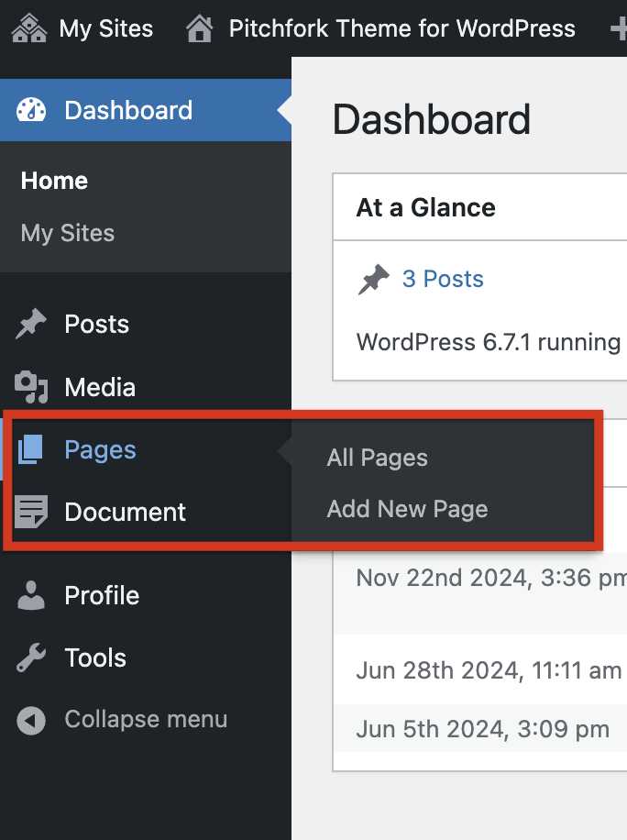Click the Document note icon
Screen dimensions: 627x840
[x=31, y=512]
